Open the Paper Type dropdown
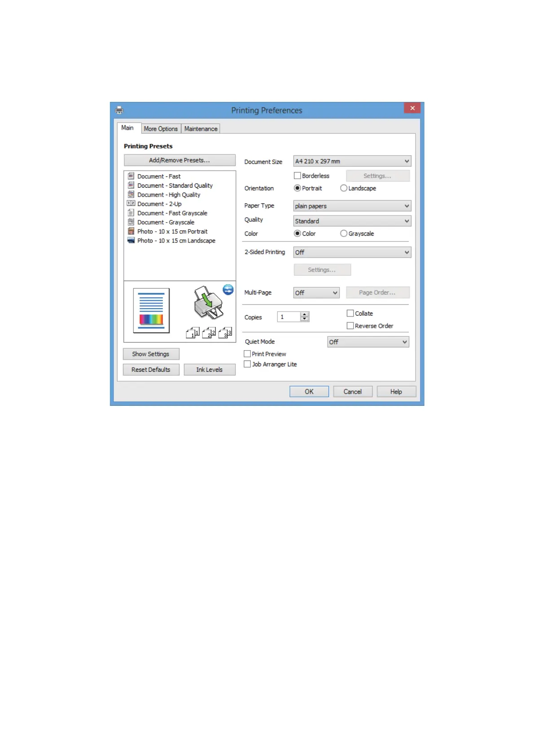The height and width of the screenshot is (756, 534). tap(352, 206)
